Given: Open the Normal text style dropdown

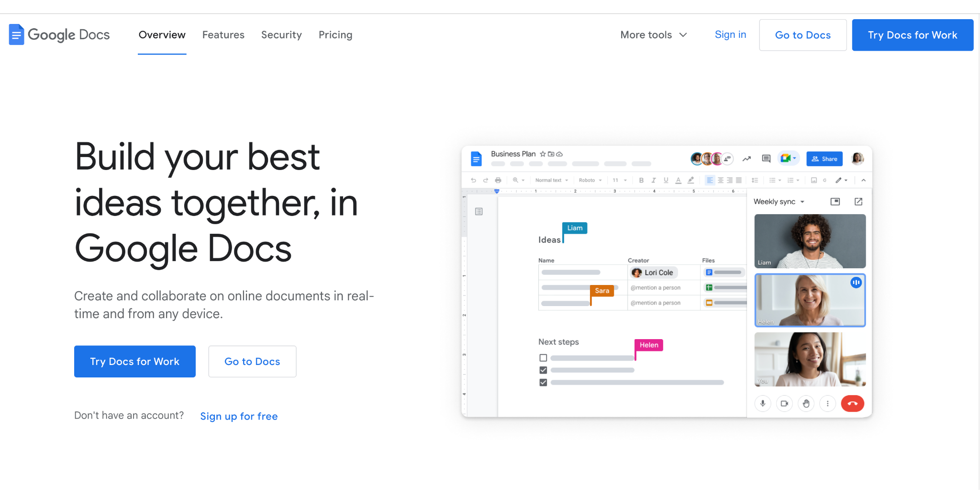Looking at the screenshot, I should click(551, 180).
